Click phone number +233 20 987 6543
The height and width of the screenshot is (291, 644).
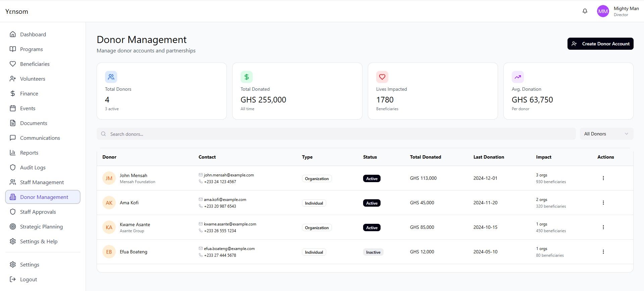(x=220, y=206)
